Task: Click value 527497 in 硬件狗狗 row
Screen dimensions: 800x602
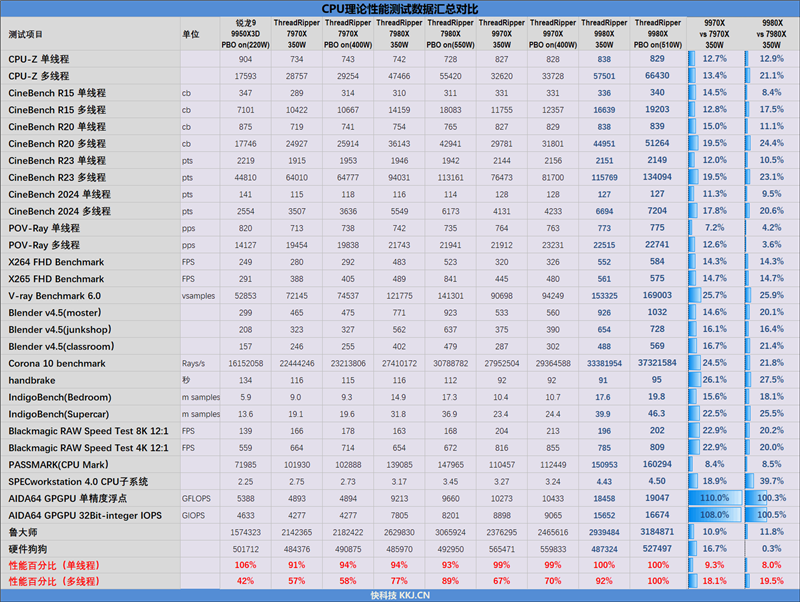Action: point(657,548)
